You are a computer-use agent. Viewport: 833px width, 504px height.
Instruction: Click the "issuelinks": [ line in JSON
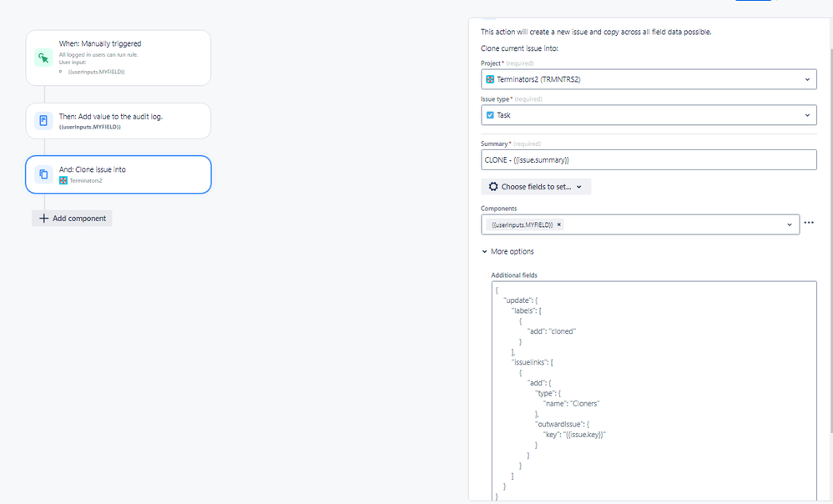click(x=532, y=362)
